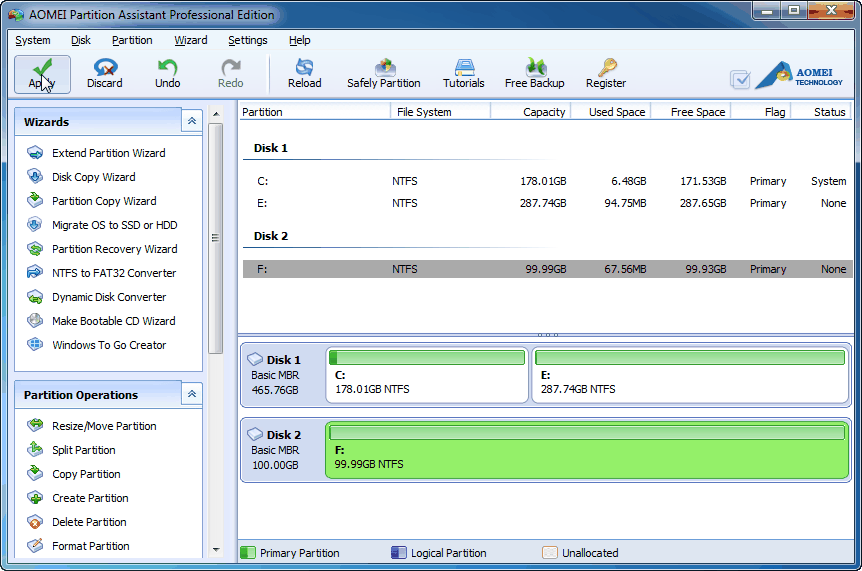Select Disk 1 Basic MBR 465.76GB label
Image resolution: width=862 pixels, height=571 pixels.
point(275,375)
